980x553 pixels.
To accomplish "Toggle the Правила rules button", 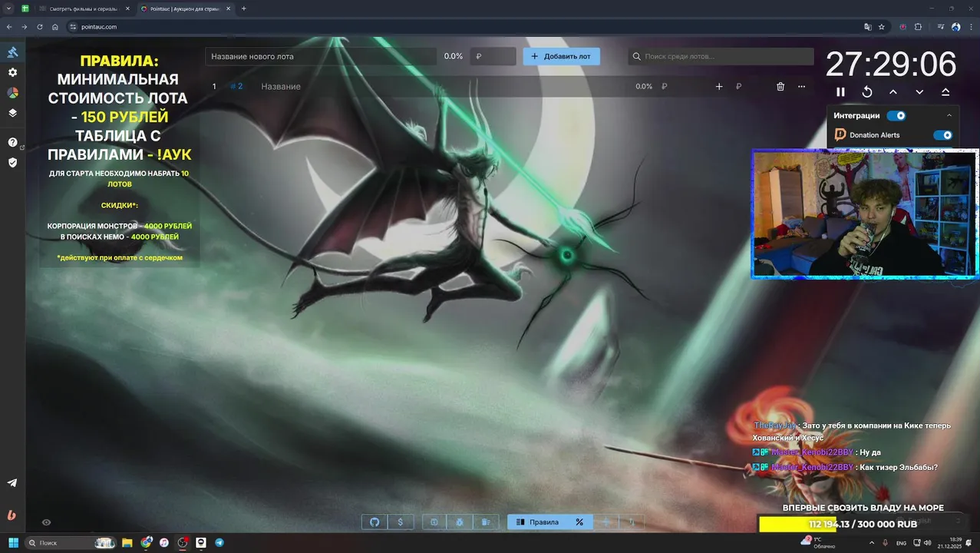I will [x=537, y=522].
